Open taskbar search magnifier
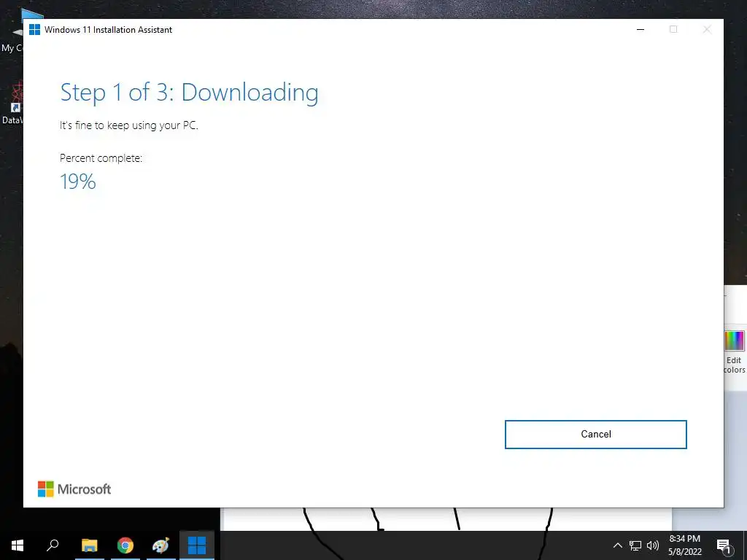Screen dimensions: 747x560 click(53, 545)
